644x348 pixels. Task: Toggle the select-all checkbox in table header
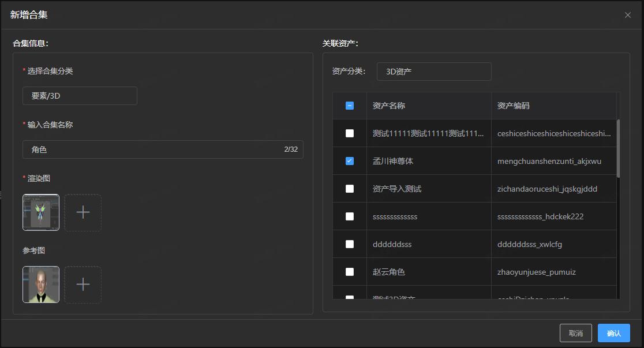tap(350, 106)
